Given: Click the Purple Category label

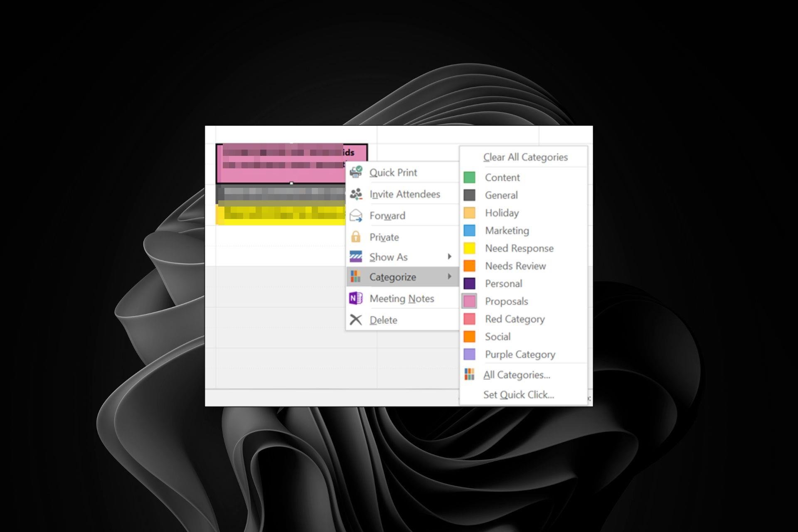Looking at the screenshot, I should click(x=520, y=355).
